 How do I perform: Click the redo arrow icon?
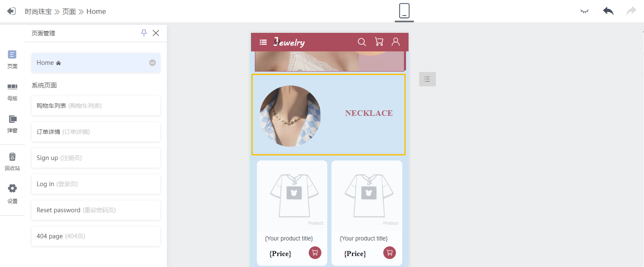[631, 11]
